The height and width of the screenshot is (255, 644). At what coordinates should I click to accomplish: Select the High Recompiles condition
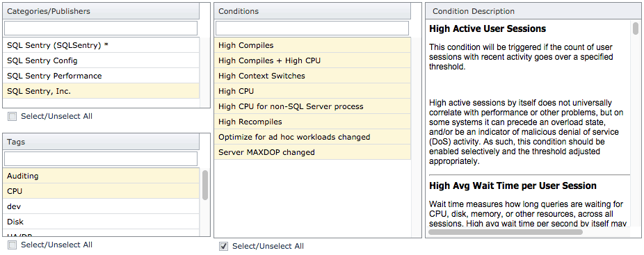312,122
